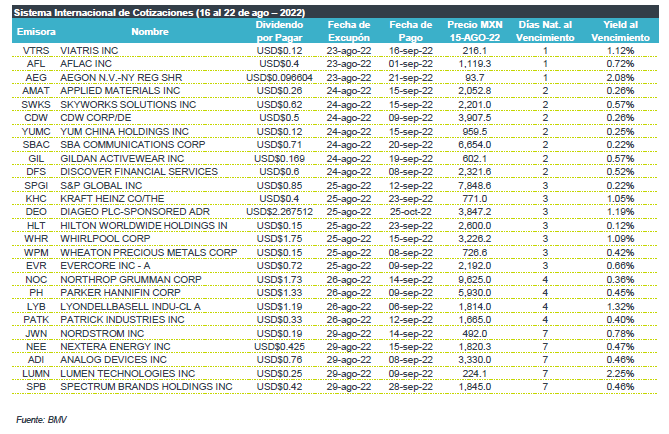Select dividend USD$2.267512 for DEO

pos(279,212)
